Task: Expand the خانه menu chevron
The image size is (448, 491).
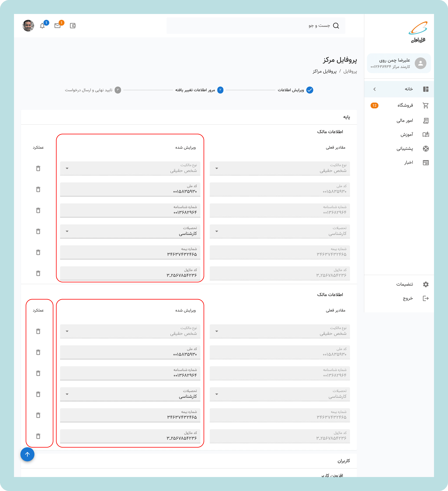Action: (375, 89)
